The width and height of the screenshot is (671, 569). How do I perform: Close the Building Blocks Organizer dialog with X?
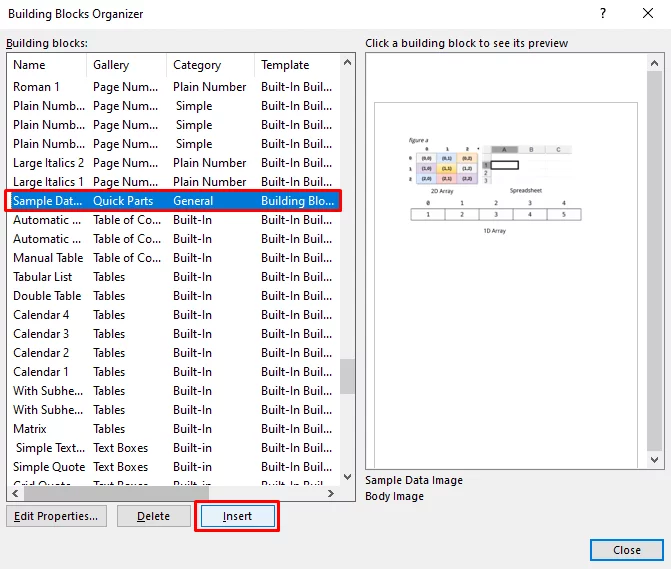[x=648, y=13]
